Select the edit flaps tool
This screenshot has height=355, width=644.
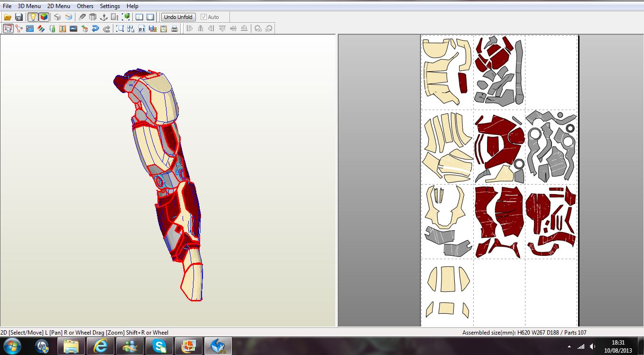pos(30,28)
